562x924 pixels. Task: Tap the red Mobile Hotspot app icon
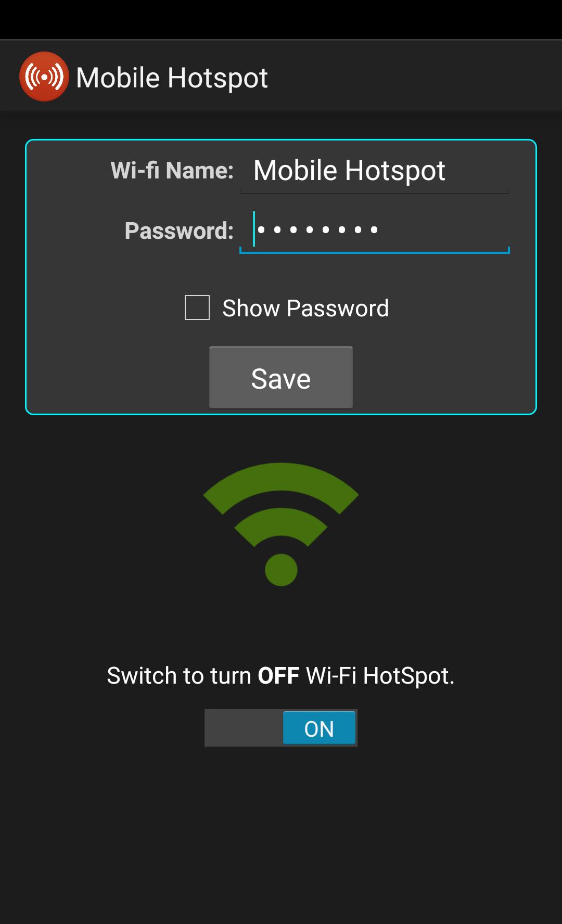click(44, 76)
